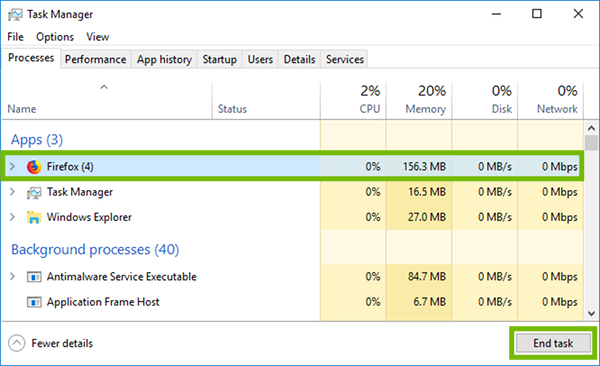Select the Firefox (4) row name
This screenshot has width=600, height=366.
pos(70,167)
